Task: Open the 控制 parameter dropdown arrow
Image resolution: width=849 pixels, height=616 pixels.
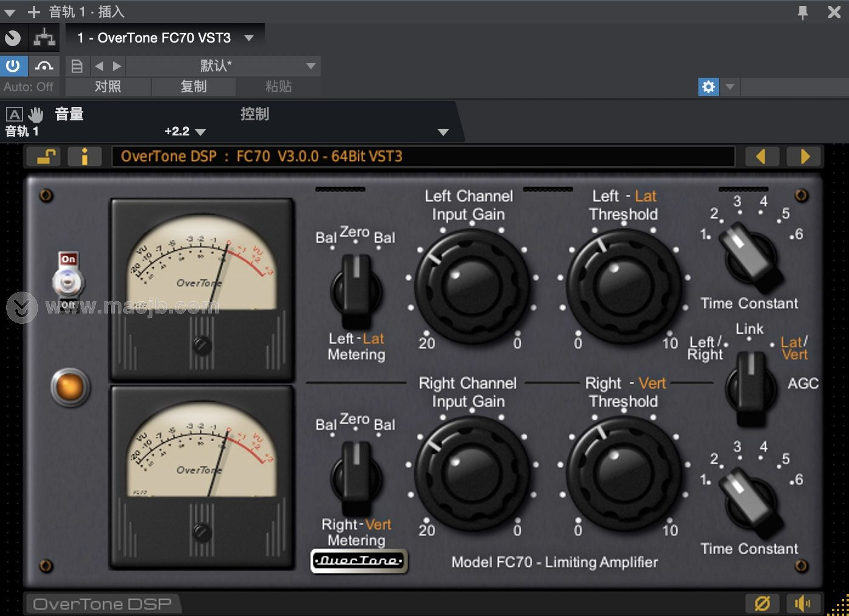Action: coord(443,132)
